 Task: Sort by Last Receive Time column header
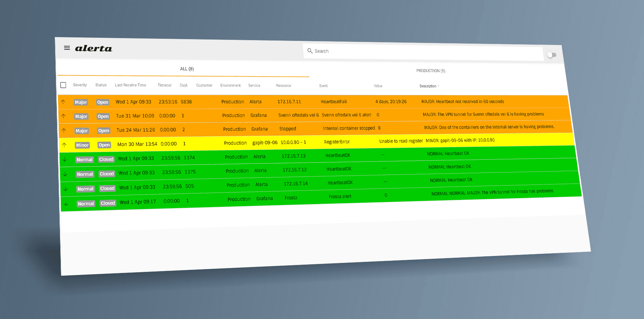click(x=130, y=85)
